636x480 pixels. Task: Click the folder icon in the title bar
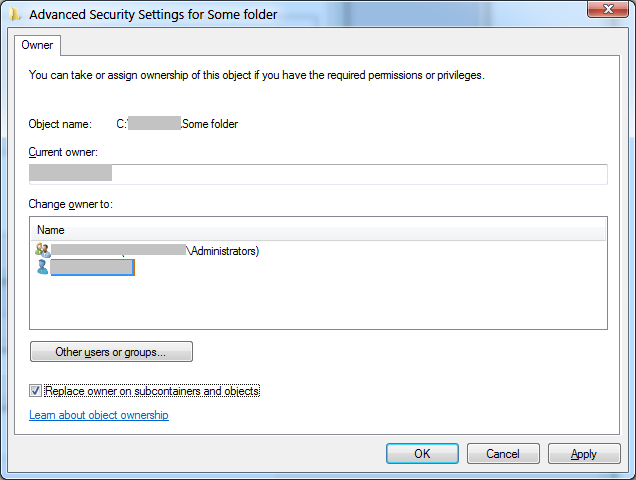click(x=14, y=14)
